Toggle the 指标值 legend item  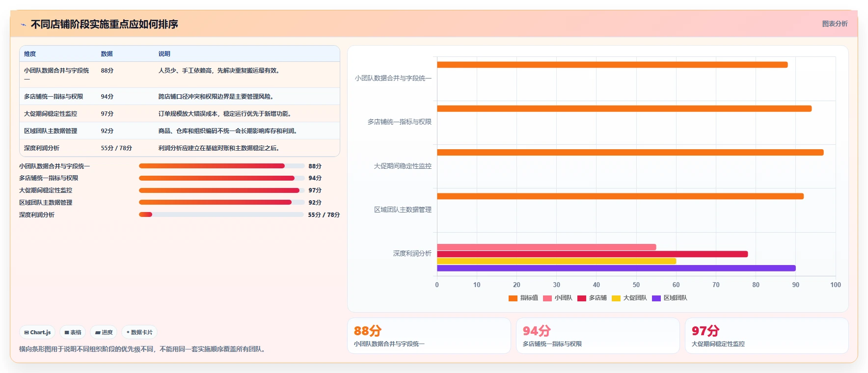(x=523, y=298)
